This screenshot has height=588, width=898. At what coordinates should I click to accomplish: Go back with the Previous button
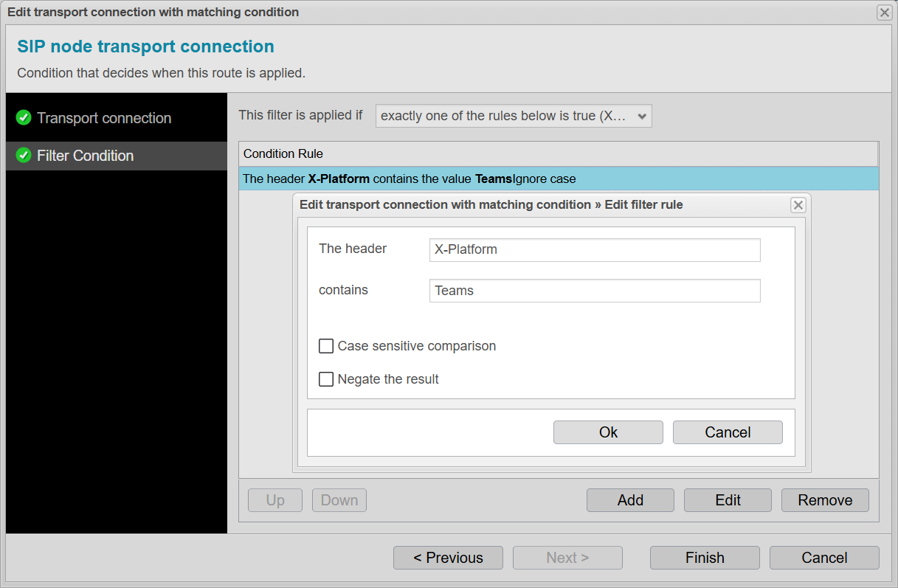tap(448, 558)
